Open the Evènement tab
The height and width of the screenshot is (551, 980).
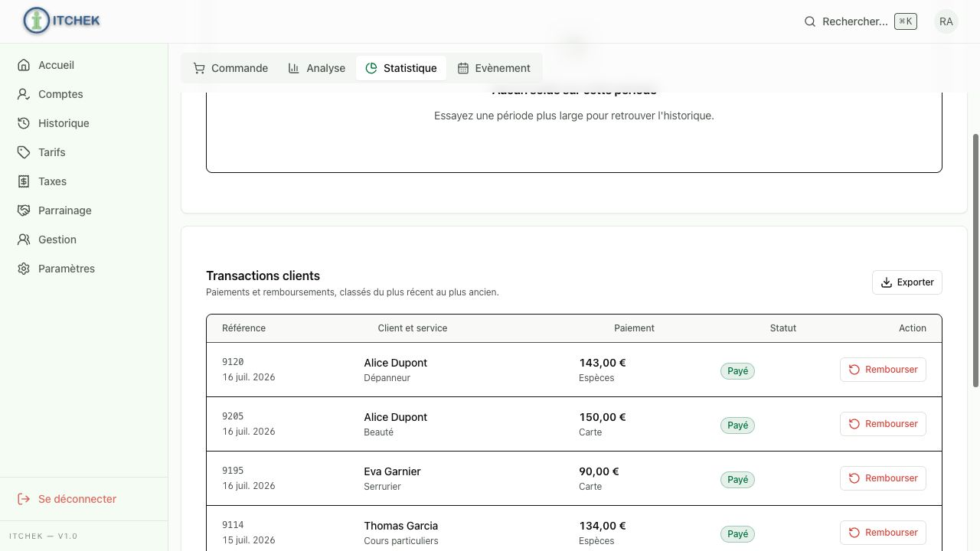pos(494,68)
